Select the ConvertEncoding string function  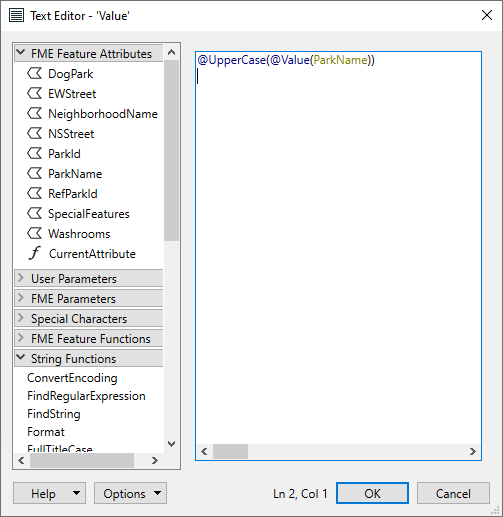pos(72,378)
